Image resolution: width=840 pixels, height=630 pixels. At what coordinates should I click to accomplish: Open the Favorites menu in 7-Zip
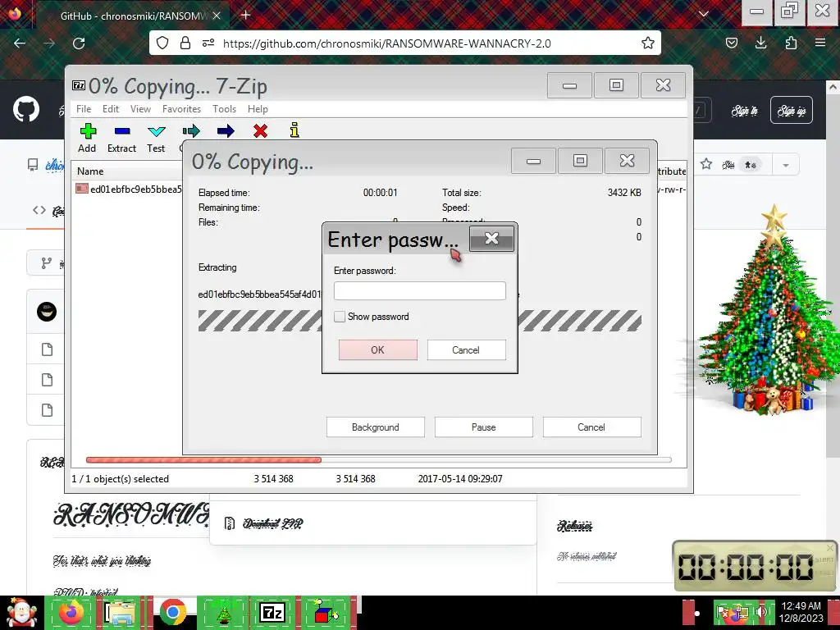point(181,109)
